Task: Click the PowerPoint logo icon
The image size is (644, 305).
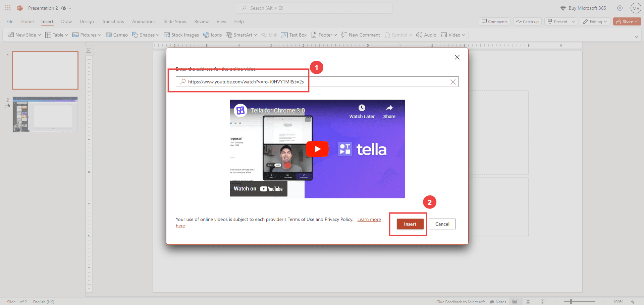Action: click(x=20, y=8)
